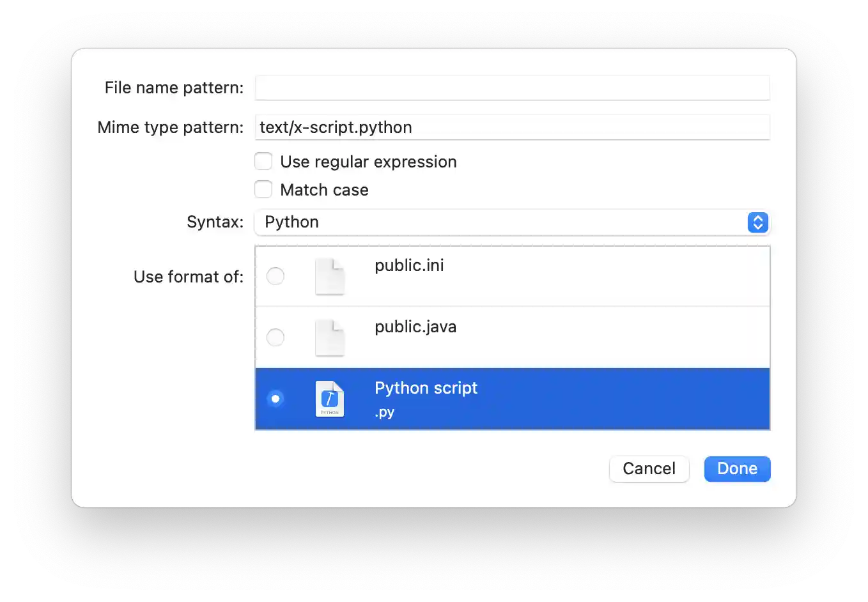Click the text/x-script.python mime type value
This screenshot has width=868, height=602.
pyautogui.click(x=335, y=127)
